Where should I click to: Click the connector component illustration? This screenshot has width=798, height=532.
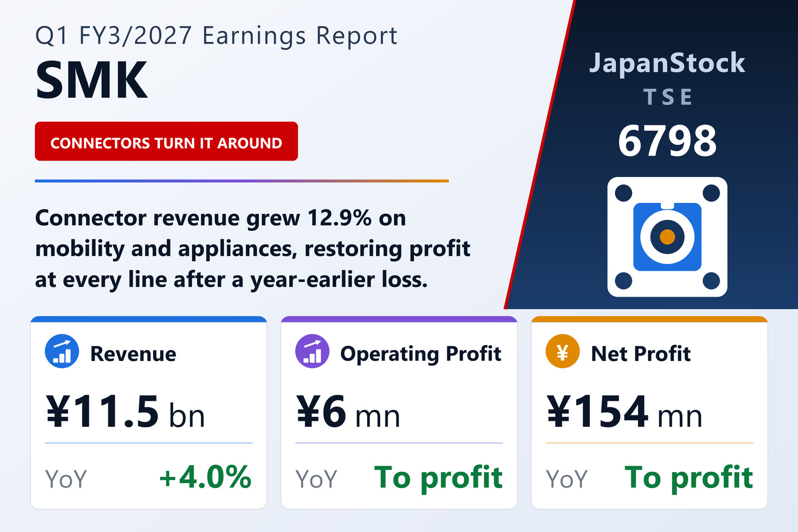click(x=667, y=237)
